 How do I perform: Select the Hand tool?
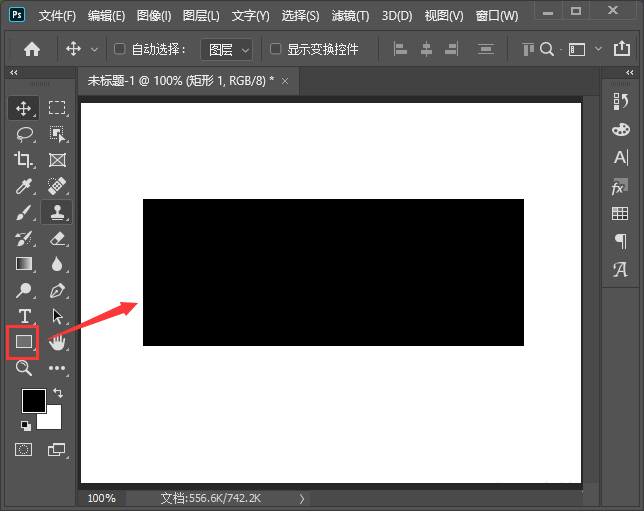[57, 342]
